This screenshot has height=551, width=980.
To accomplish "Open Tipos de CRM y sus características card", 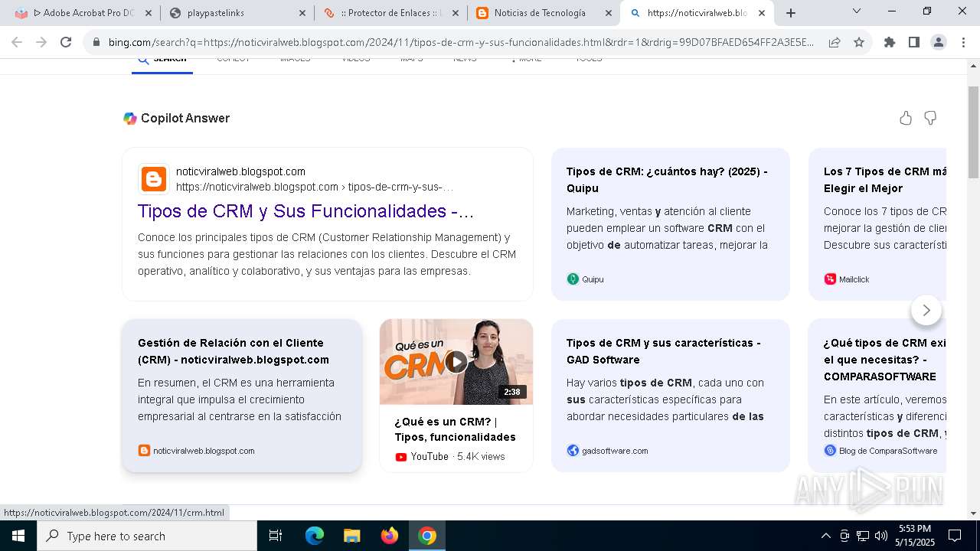I will (671, 396).
